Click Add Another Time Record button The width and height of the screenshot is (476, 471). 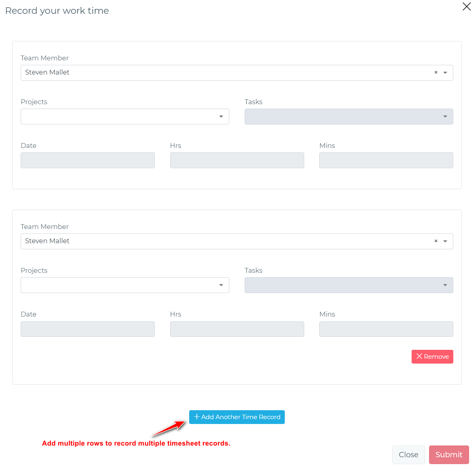click(x=237, y=417)
